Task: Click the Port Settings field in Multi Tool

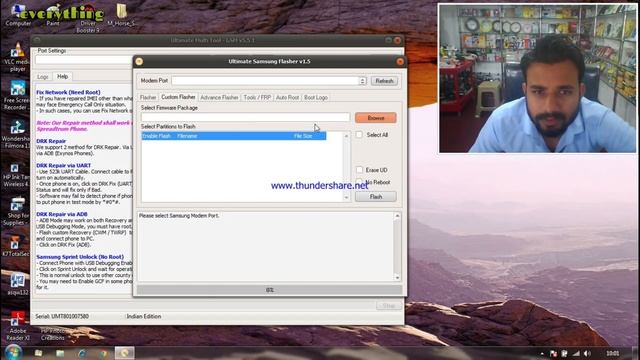Action: [x=84, y=60]
